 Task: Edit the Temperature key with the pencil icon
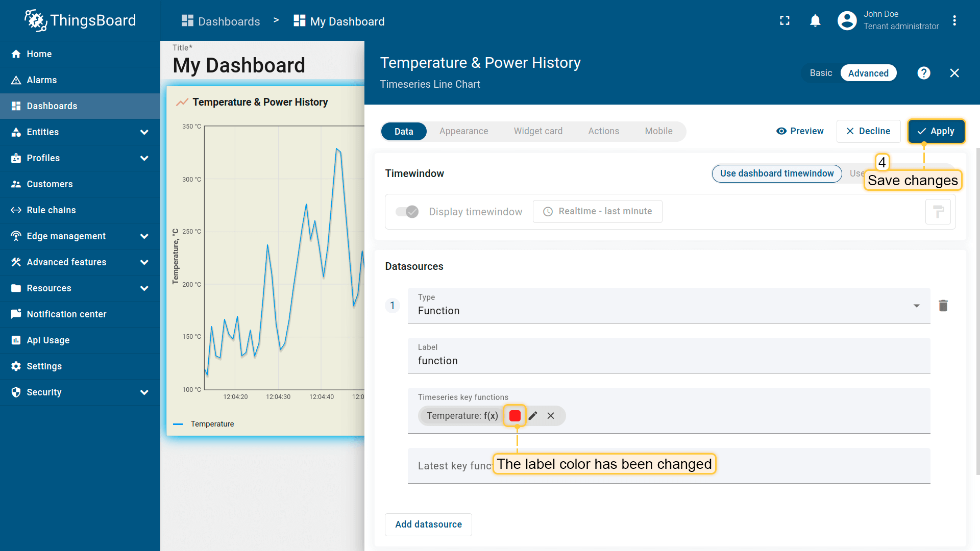(533, 416)
